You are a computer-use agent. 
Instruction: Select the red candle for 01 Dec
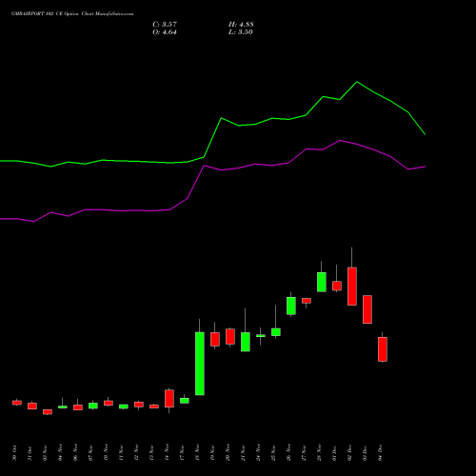pos(337,286)
